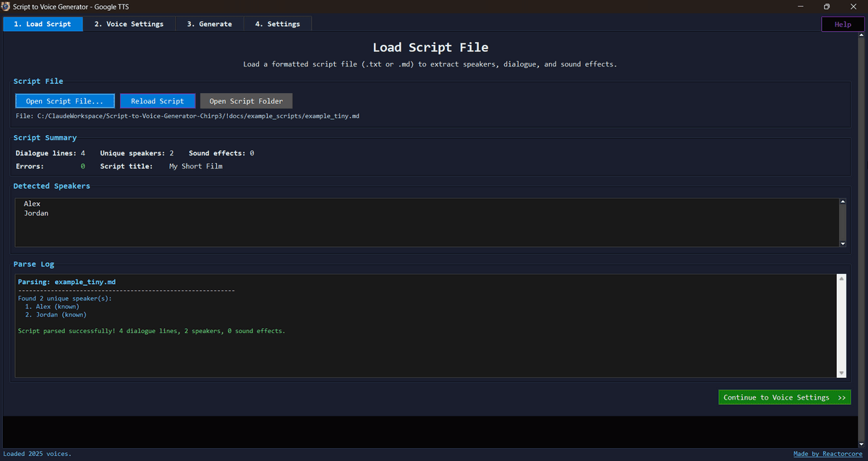Click the Errors count value
The height and width of the screenshot is (461, 868).
(x=82, y=166)
